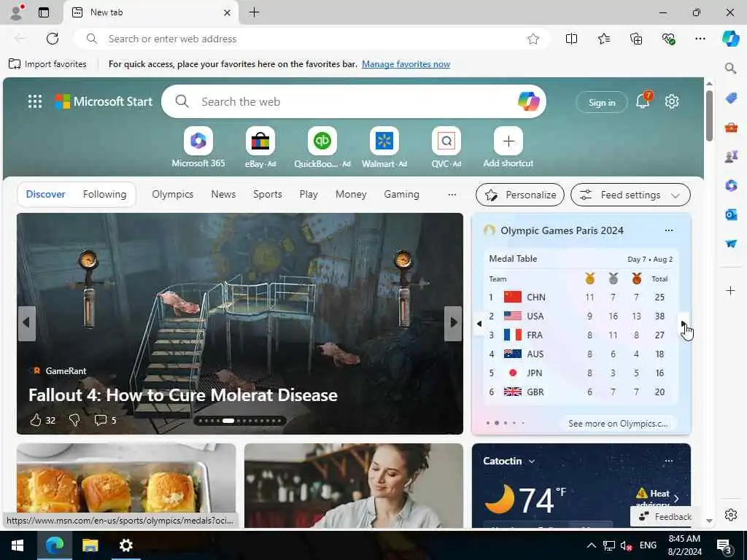Expand Feed settings dropdown

click(x=630, y=195)
